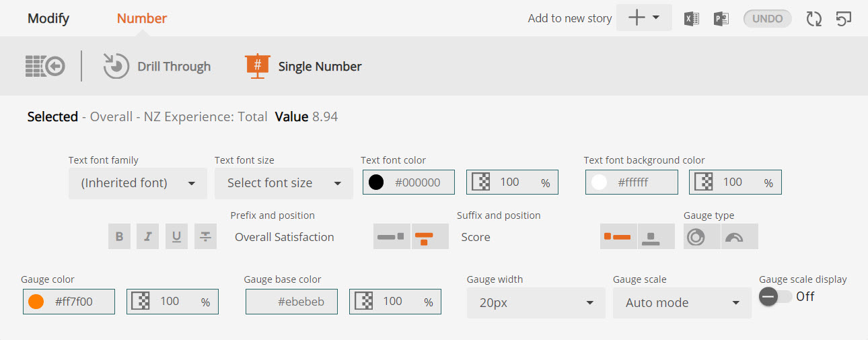Screen dimensions: 868x340
Task: Click the gauge color transparency icon
Action: 141,302
